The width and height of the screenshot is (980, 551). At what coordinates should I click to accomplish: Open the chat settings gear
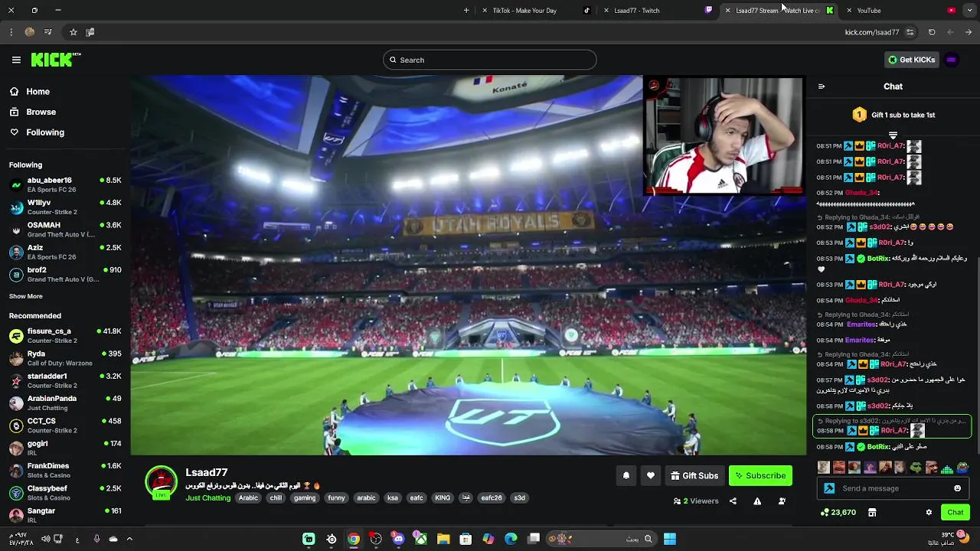pyautogui.click(x=929, y=512)
